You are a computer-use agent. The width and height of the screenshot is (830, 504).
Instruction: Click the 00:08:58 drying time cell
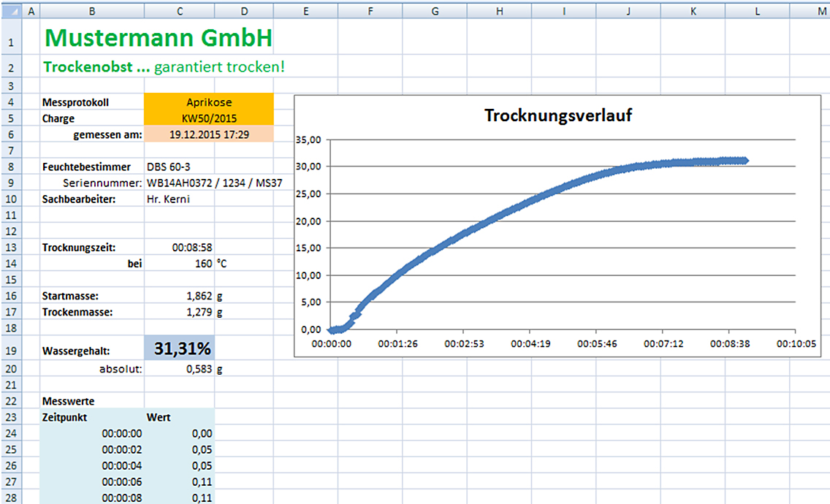click(x=192, y=248)
